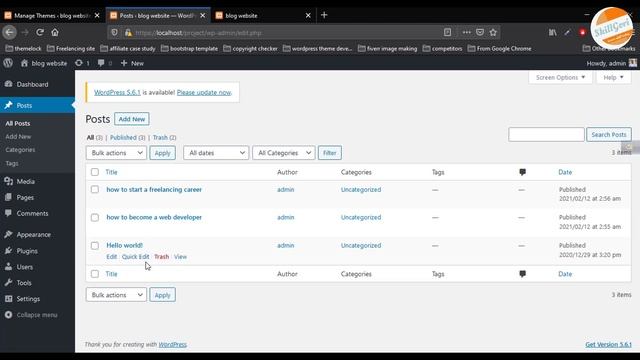Open pending updates icon in admin bar

pos(82,63)
